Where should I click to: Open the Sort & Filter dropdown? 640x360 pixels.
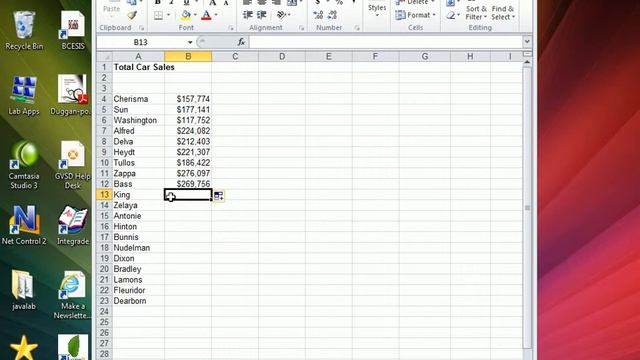(476, 12)
